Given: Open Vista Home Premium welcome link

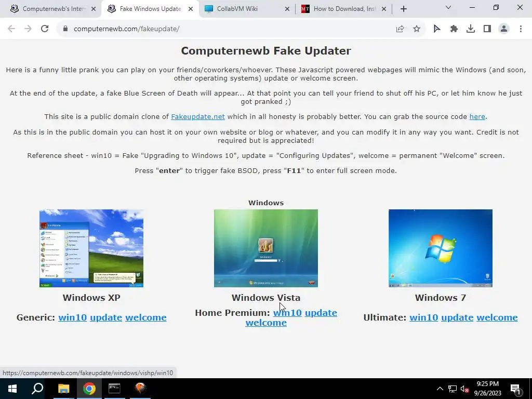Looking at the screenshot, I should point(266,322).
